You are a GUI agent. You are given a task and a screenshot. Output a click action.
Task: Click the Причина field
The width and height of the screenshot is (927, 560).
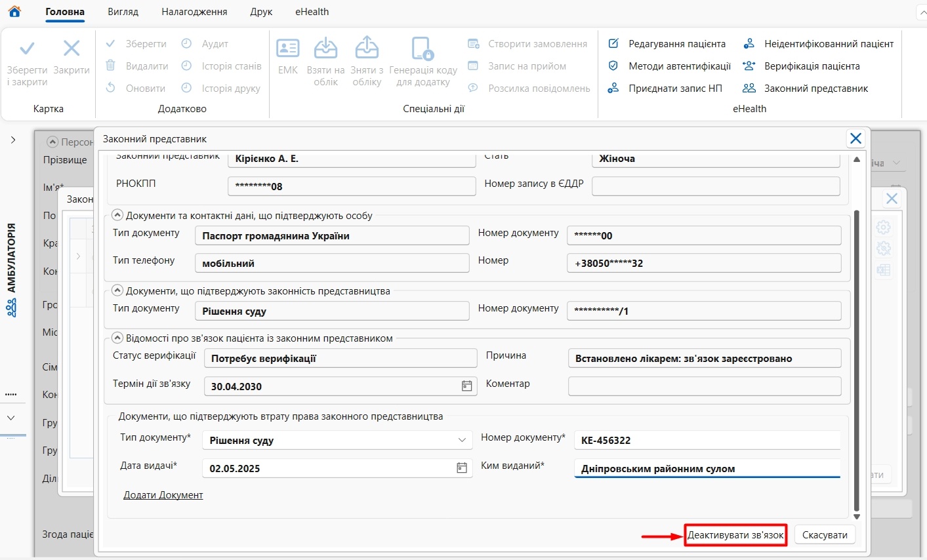tap(705, 359)
